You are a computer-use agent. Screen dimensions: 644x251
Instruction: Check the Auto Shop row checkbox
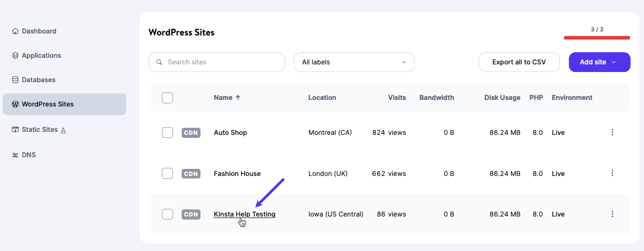tap(167, 133)
